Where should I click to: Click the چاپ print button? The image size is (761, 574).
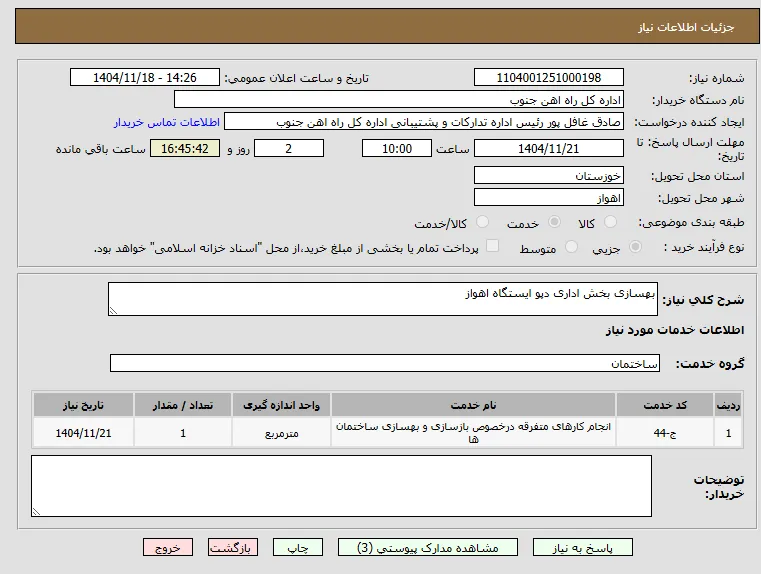tap(298, 547)
